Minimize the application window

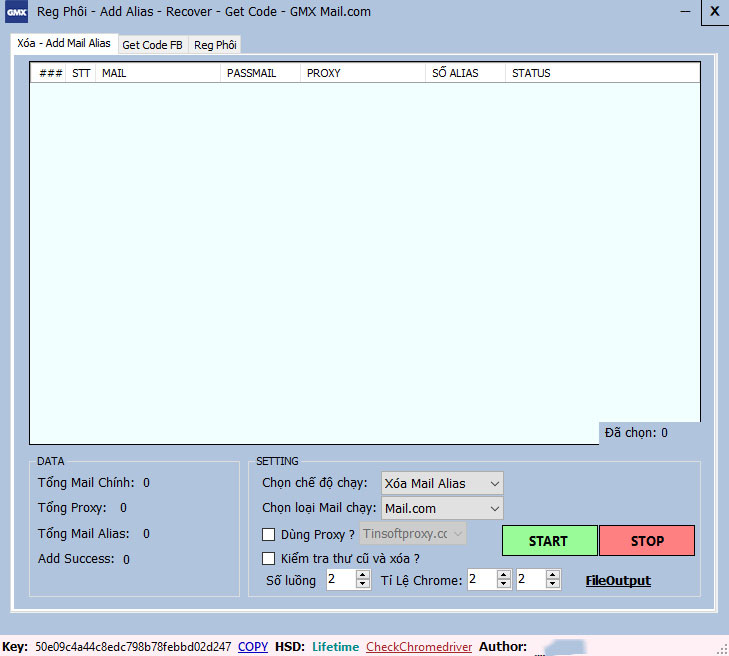pos(685,12)
